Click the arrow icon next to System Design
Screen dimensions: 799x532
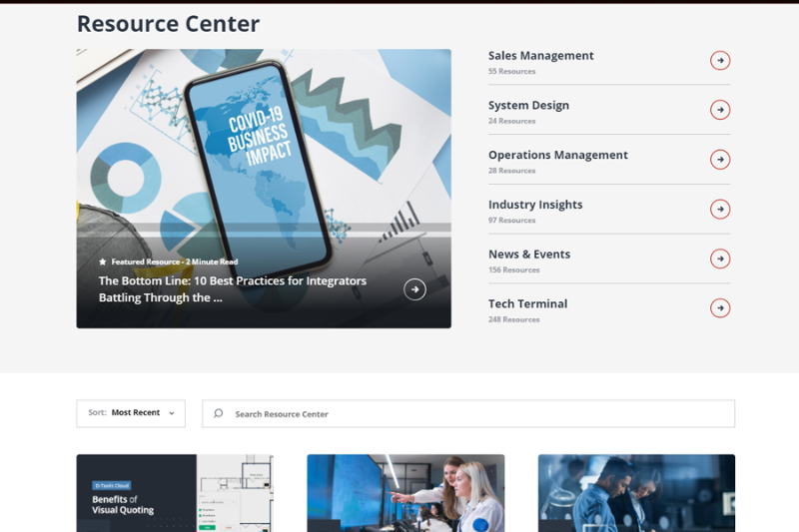click(x=720, y=110)
